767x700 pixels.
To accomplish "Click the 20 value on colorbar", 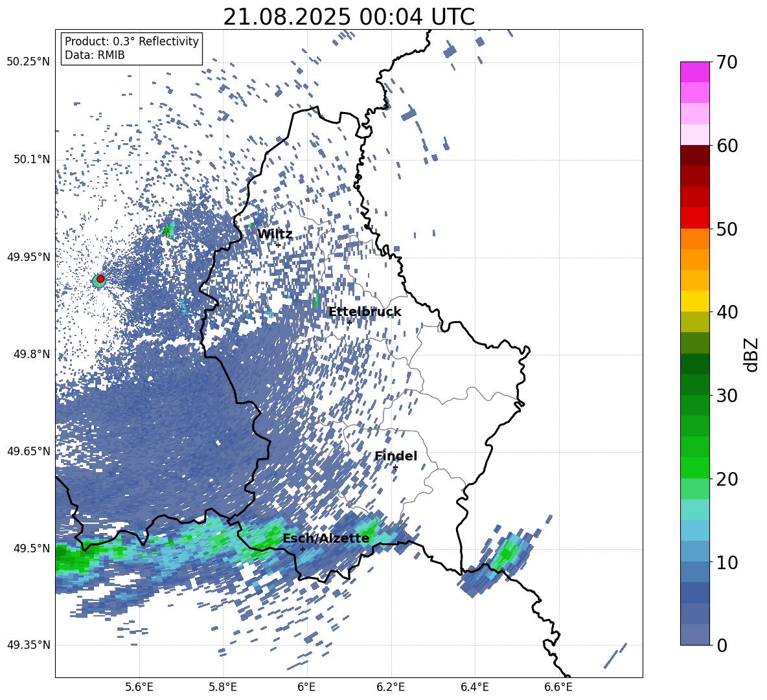I will (727, 479).
